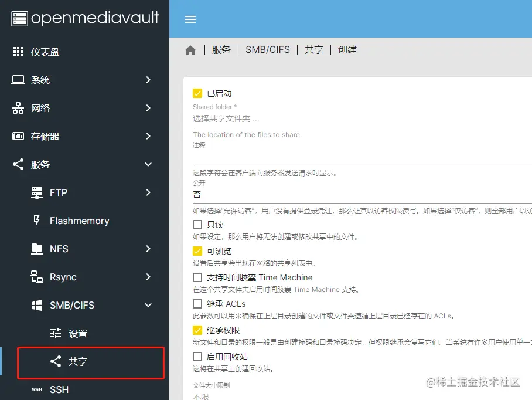
Task: Focus the 注释 comment input field
Action: [362, 157]
